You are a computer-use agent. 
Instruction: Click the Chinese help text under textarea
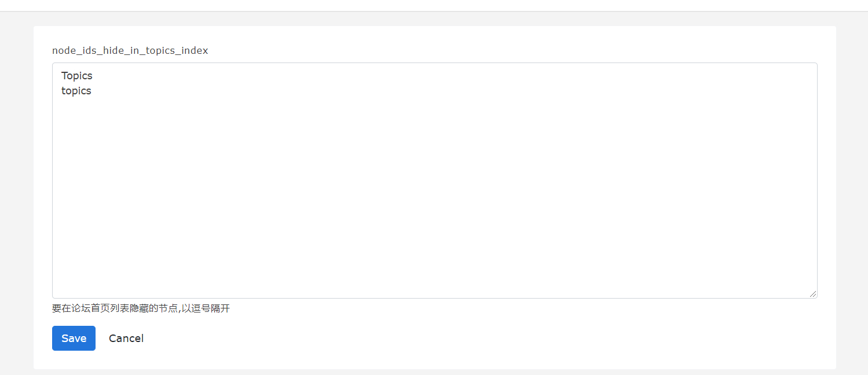tap(141, 308)
